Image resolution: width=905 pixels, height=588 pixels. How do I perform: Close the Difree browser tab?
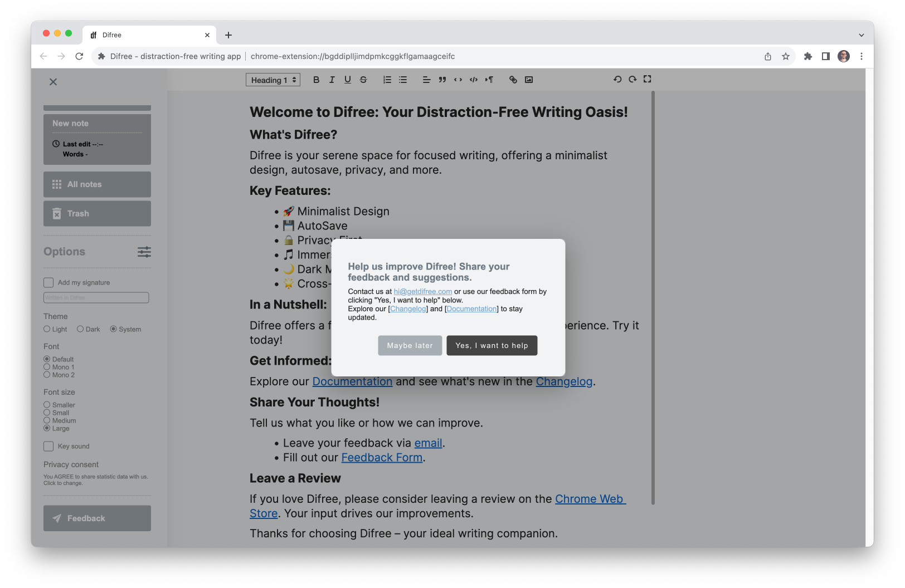207,35
